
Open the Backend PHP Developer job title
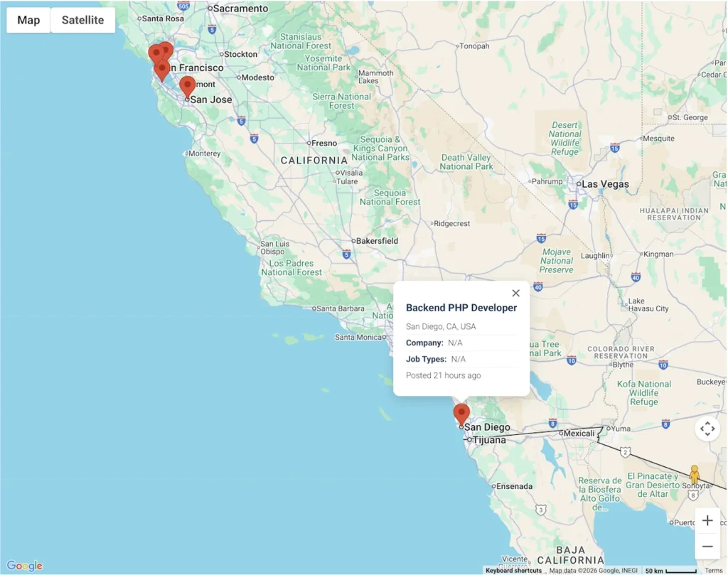coord(461,308)
